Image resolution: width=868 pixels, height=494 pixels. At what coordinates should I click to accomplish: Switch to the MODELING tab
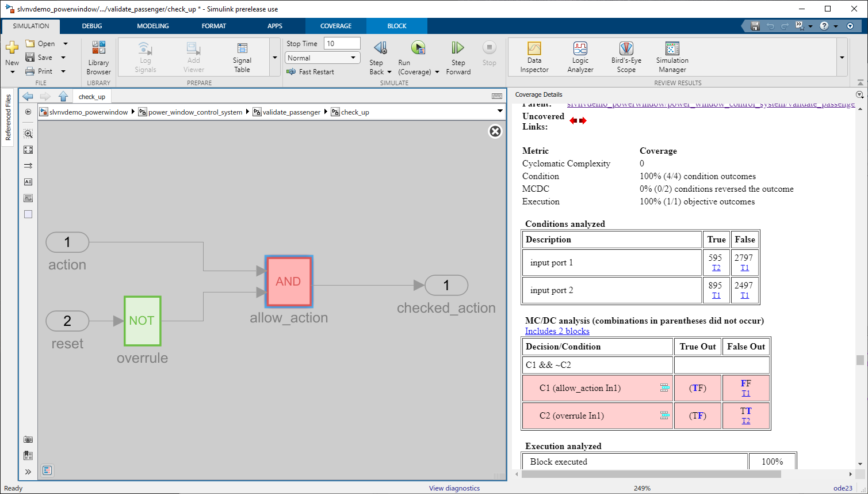[x=153, y=26]
